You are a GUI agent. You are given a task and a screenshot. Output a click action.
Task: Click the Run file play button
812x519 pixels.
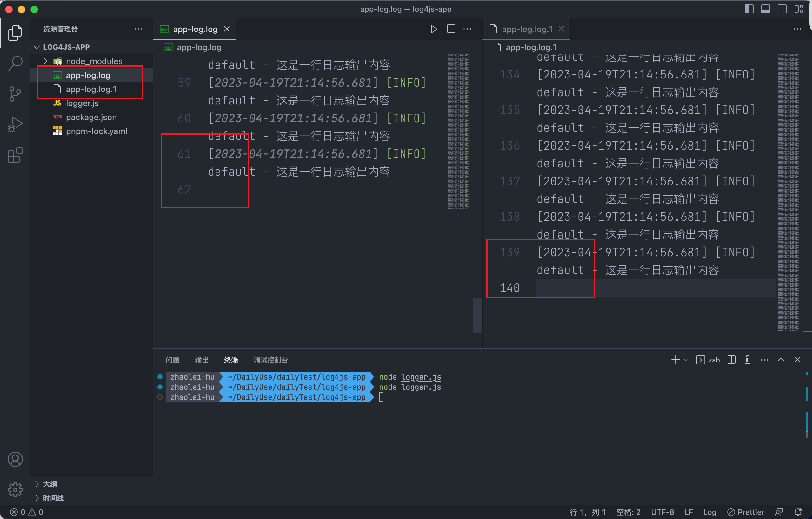pyautogui.click(x=434, y=29)
